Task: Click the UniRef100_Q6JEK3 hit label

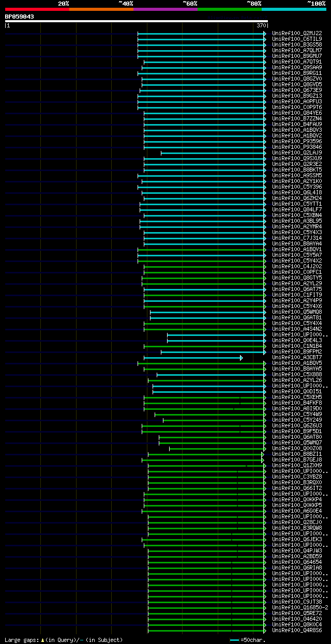Action: [297, 539]
